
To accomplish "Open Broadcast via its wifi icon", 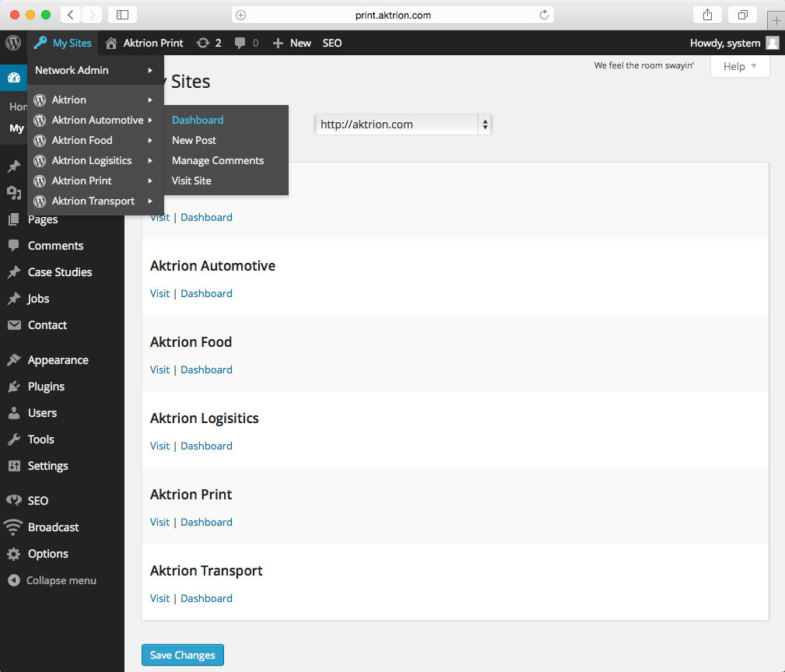I will 13,527.
